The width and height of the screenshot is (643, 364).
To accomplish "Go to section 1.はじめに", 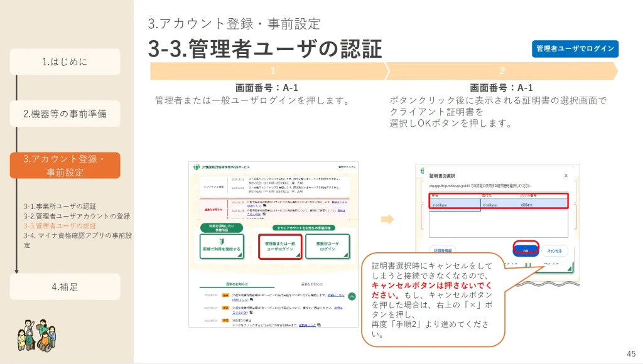I will [65, 62].
